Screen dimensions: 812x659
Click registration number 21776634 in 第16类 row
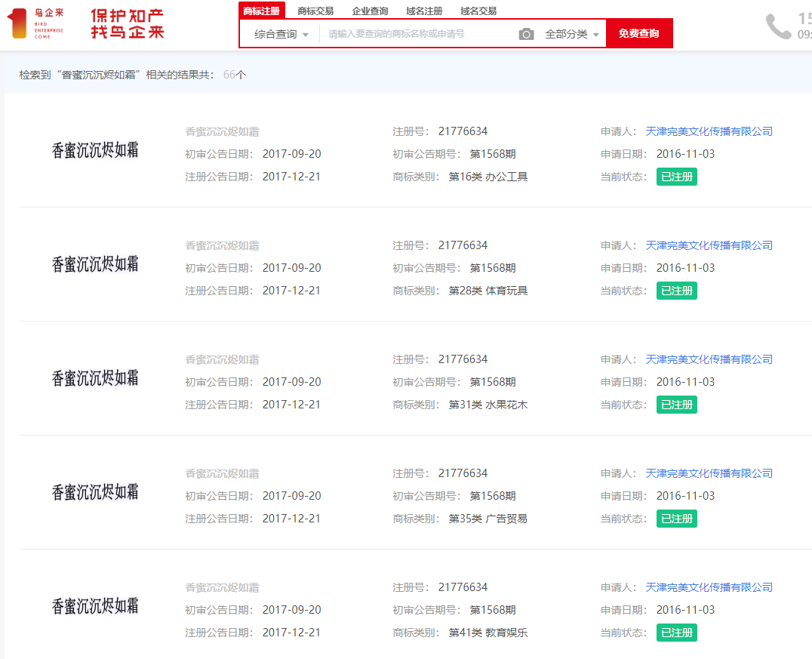pos(463,131)
